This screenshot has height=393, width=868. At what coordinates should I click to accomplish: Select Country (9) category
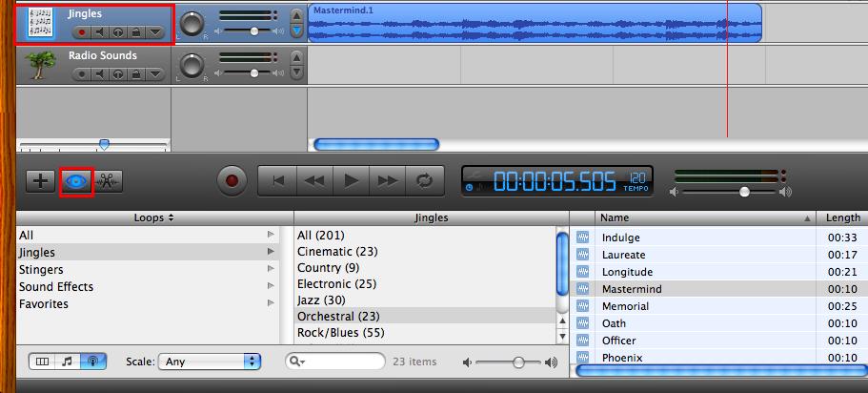425,267
